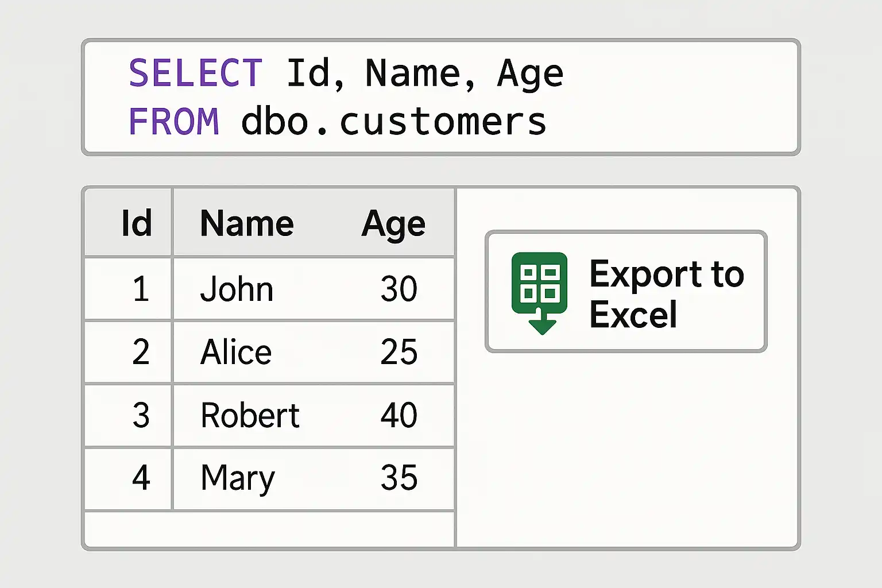
Task: Click the SELECT keyword in query
Action: (196, 73)
